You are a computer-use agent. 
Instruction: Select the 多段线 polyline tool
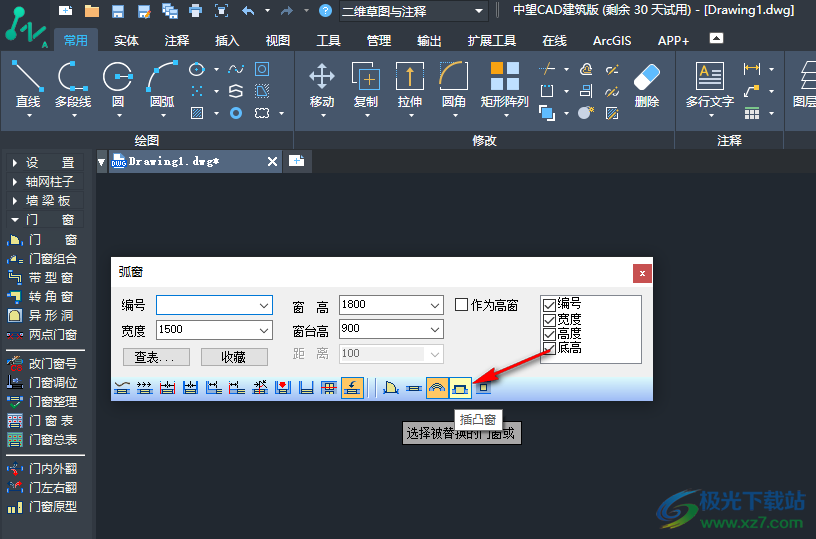click(x=73, y=86)
